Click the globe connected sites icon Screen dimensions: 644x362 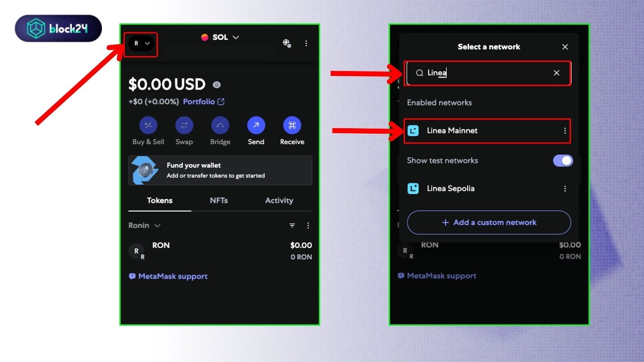click(x=287, y=43)
